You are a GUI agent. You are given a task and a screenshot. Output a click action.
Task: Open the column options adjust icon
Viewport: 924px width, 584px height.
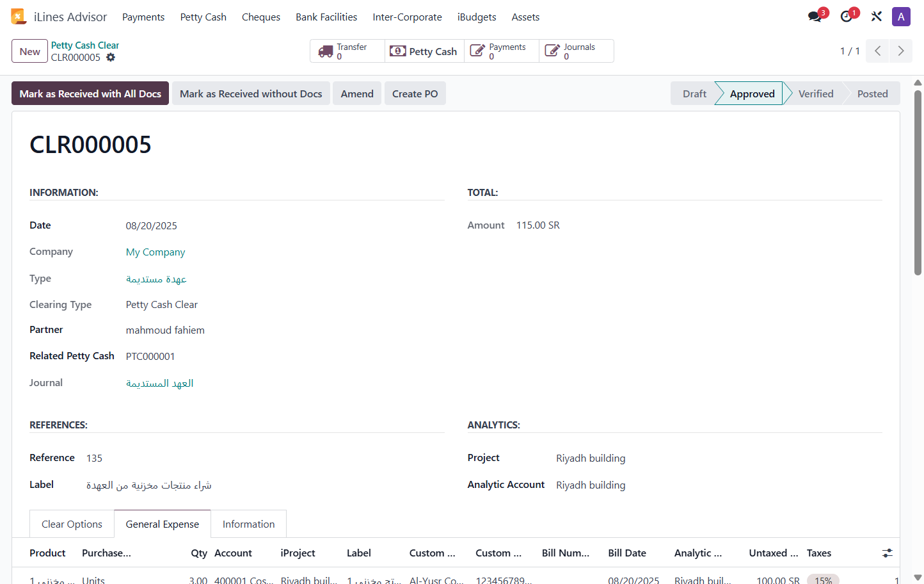tap(888, 553)
